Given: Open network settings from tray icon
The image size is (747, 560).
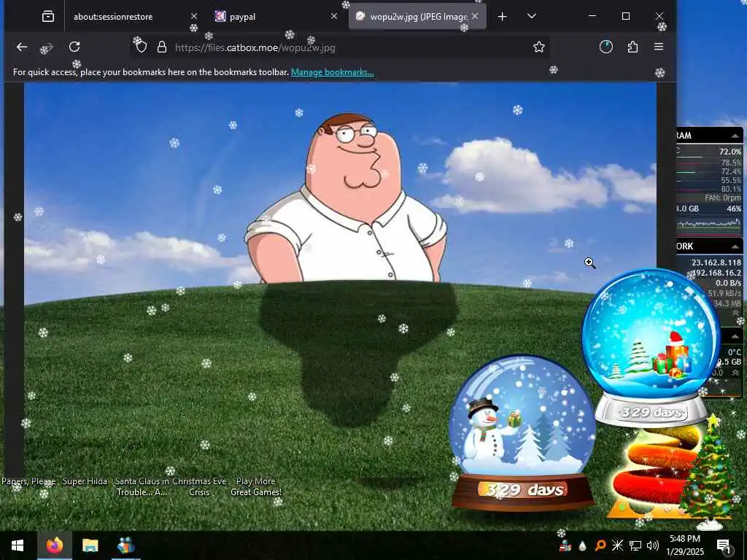Looking at the screenshot, I should pos(635,545).
